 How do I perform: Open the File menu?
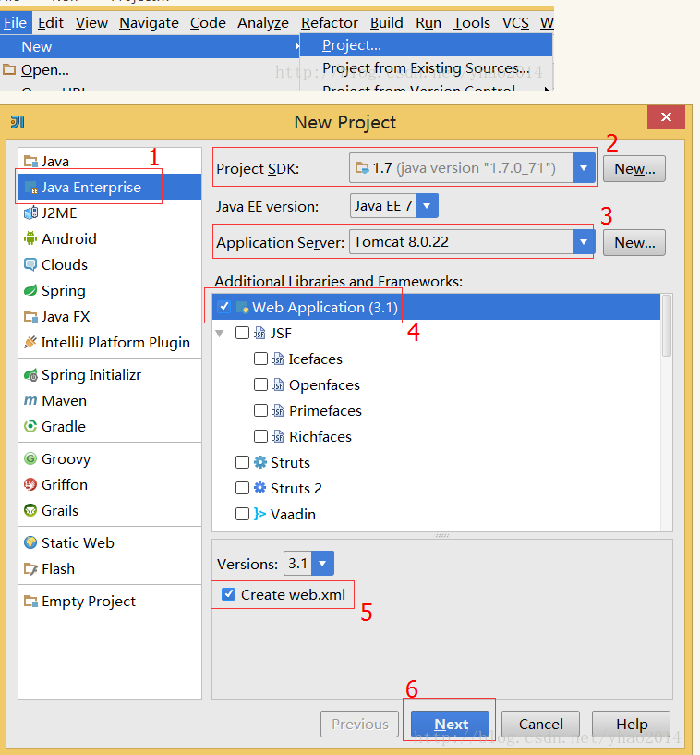[x=16, y=22]
